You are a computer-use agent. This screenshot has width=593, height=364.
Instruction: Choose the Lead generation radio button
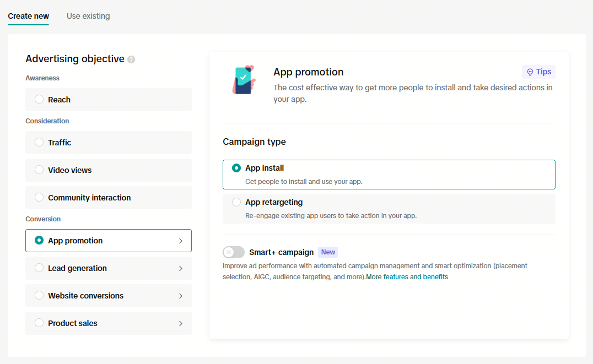(39, 268)
